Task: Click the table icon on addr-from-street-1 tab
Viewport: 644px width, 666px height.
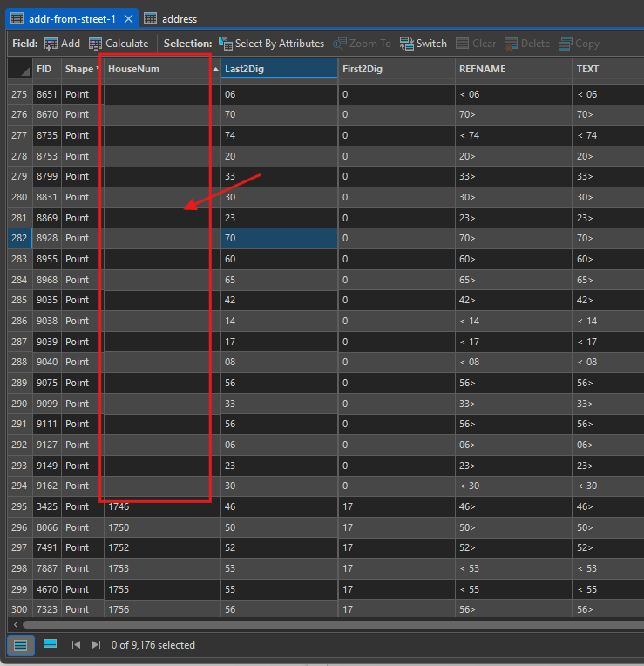Action: [x=17, y=18]
